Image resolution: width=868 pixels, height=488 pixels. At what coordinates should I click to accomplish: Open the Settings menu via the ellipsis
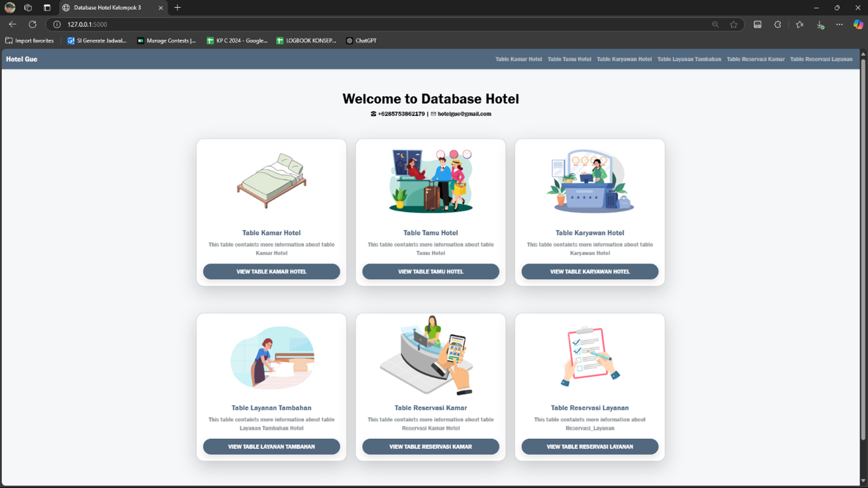coord(839,24)
